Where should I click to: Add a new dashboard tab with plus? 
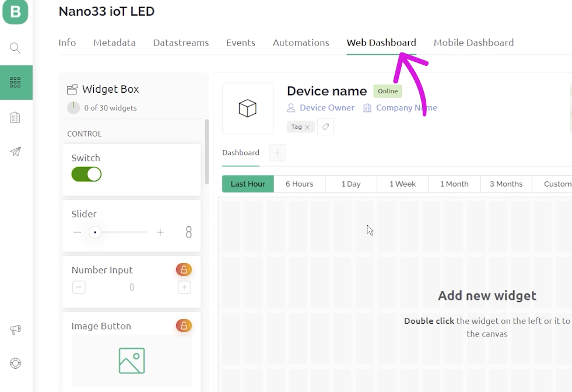(277, 153)
